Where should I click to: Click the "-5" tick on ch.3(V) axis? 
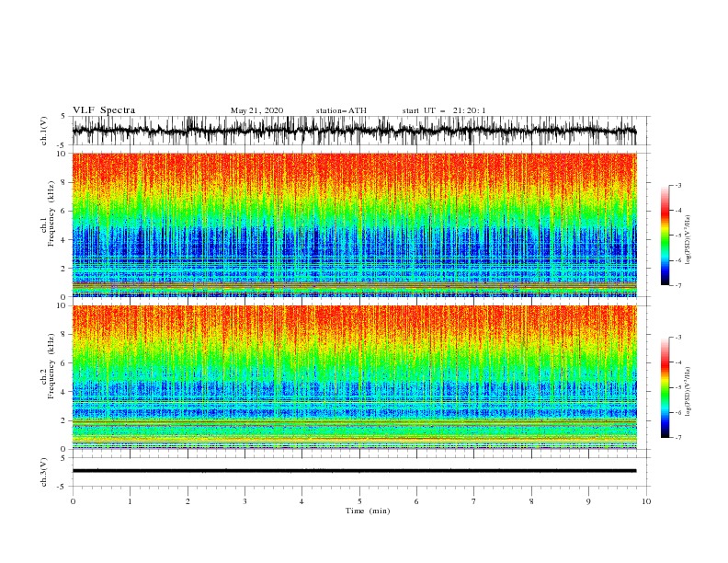point(63,487)
